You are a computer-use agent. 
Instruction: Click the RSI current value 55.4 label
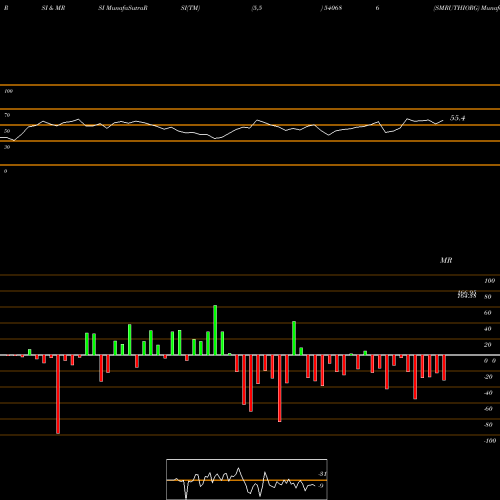tap(457, 118)
